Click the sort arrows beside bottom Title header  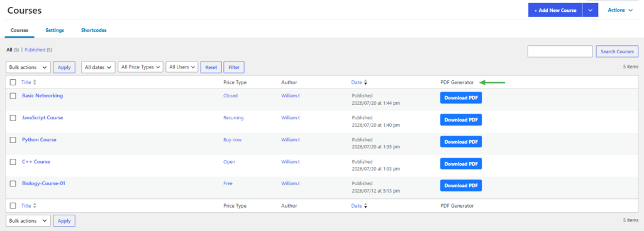35,206
